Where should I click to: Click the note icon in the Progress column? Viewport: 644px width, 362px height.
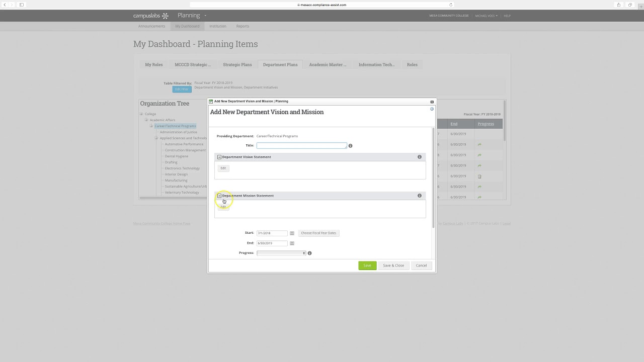pyautogui.click(x=479, y=176)
